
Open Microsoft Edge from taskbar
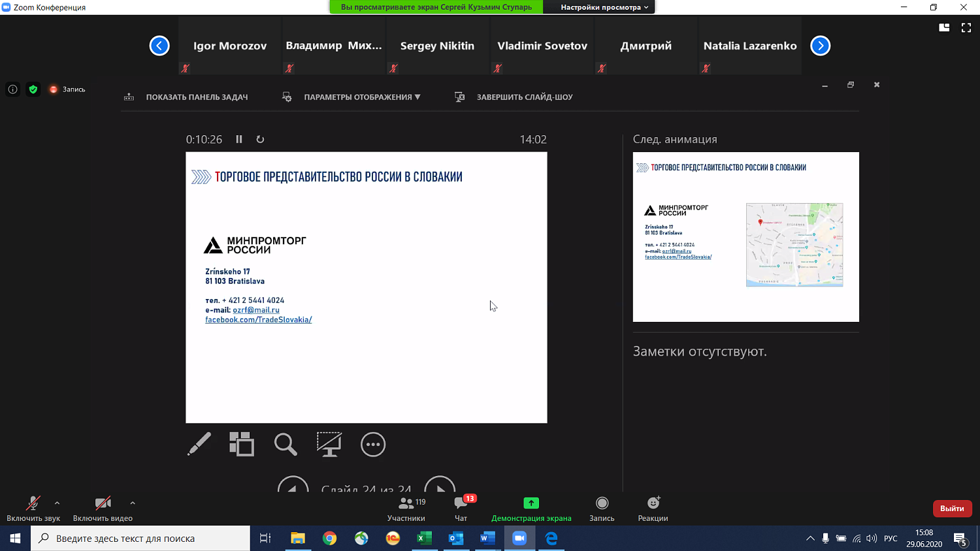tap(551, 539)
